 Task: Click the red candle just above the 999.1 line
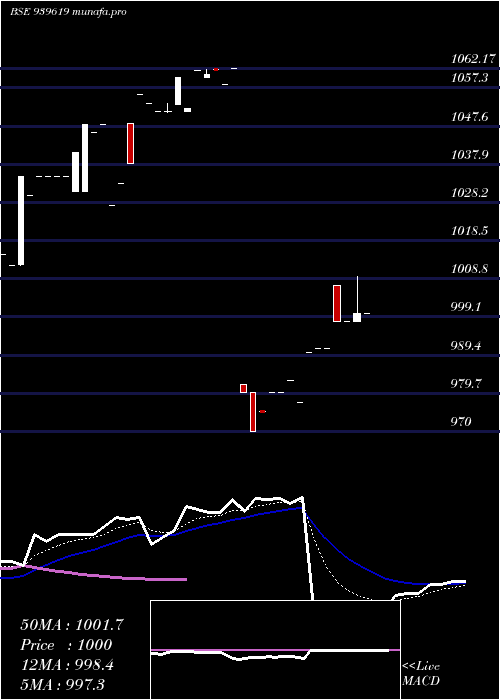(337, 304)
